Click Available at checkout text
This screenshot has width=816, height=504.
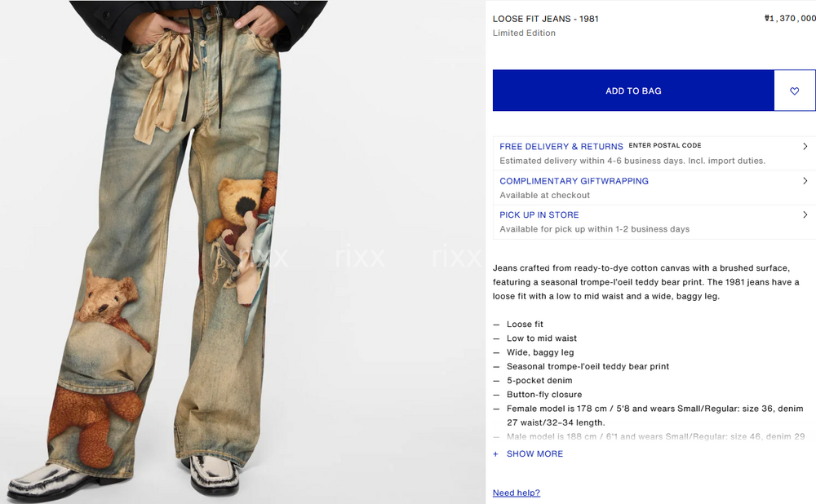[x=544, y=195]
